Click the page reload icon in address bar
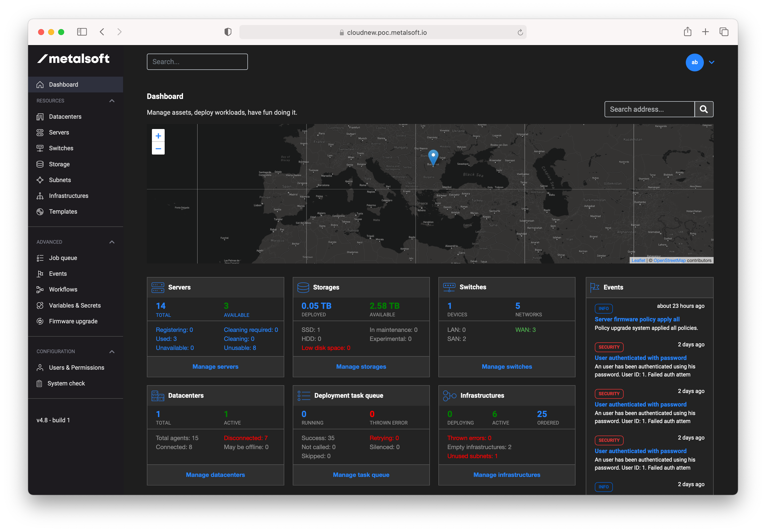766x532 pixels. click(520, 32)
